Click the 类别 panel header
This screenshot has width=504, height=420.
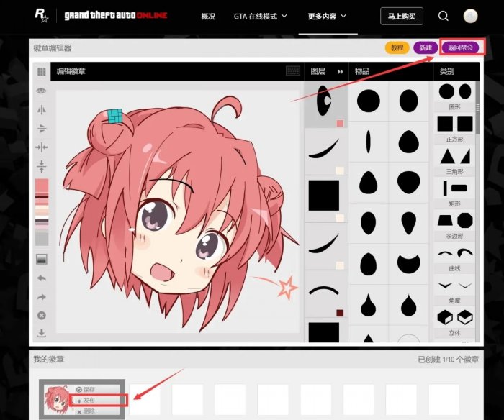click(x=447, y=71)
